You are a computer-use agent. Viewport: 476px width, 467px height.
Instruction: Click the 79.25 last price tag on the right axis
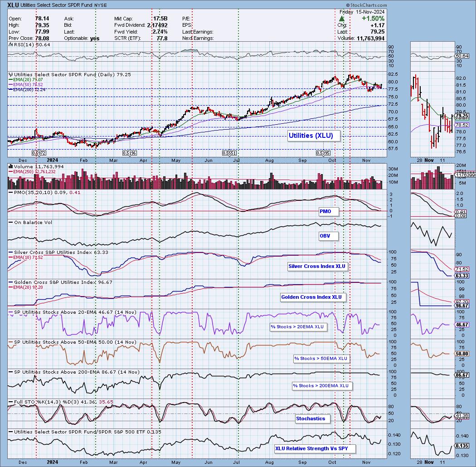[462, 116]
